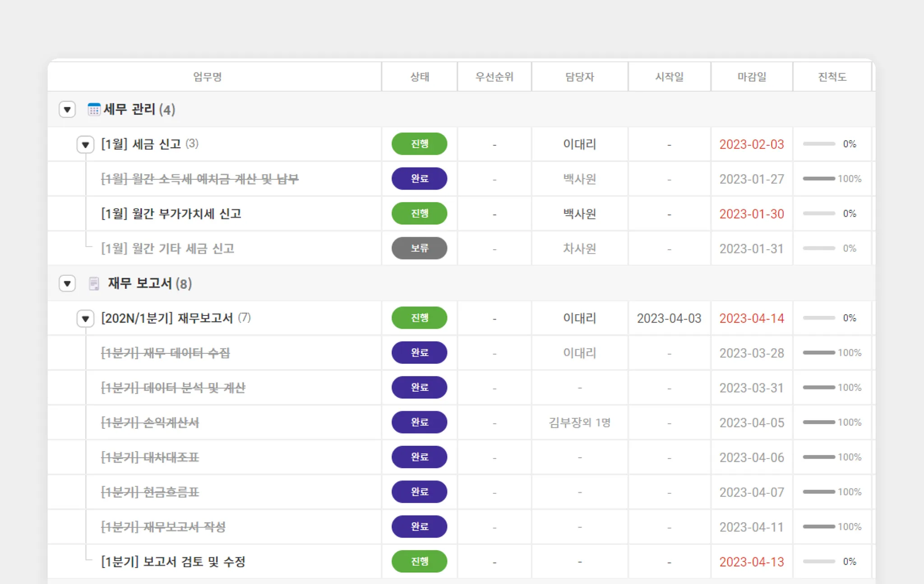
Task: Click 완료 badge of [1분기] 손익계산서
Action: 419,422
